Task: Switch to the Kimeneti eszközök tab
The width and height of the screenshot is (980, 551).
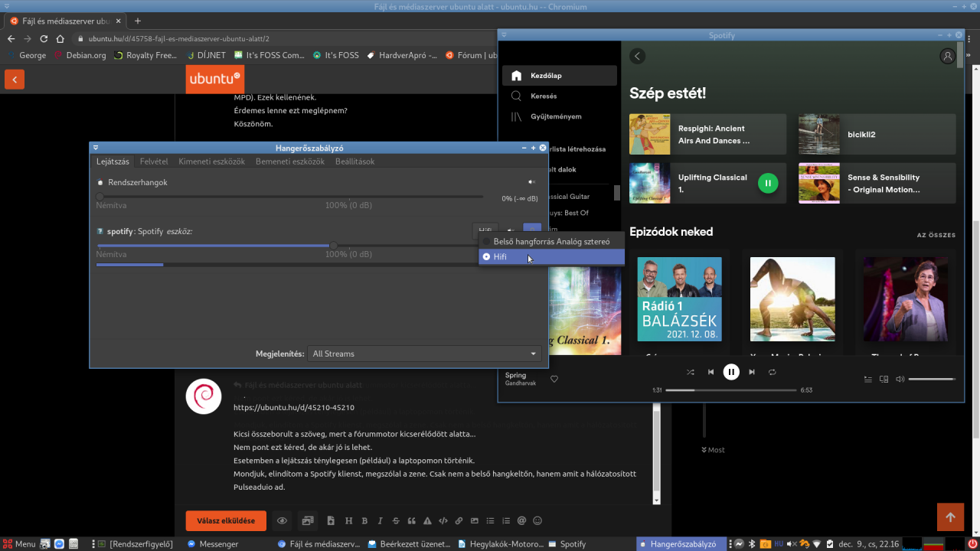Action: coord(212,161)
